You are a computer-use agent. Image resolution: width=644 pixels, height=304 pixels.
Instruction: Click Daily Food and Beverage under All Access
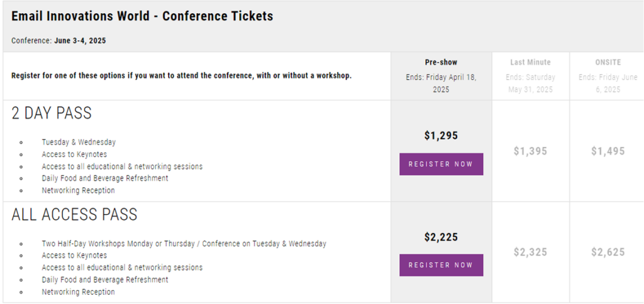tap(105, 280)
